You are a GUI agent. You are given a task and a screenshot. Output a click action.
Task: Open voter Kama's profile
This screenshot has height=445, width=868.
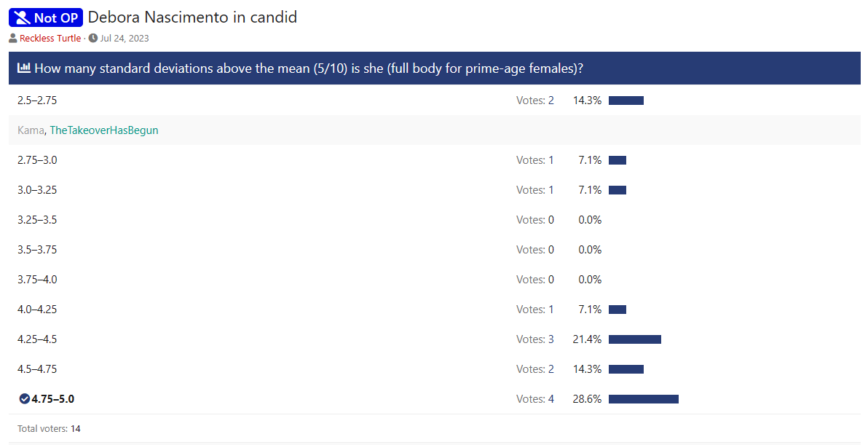click(31, 130)
